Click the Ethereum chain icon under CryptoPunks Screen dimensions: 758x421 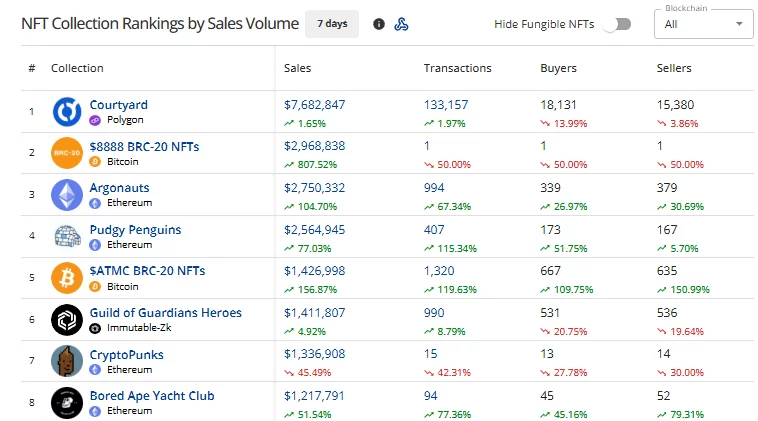coord(95,370)
